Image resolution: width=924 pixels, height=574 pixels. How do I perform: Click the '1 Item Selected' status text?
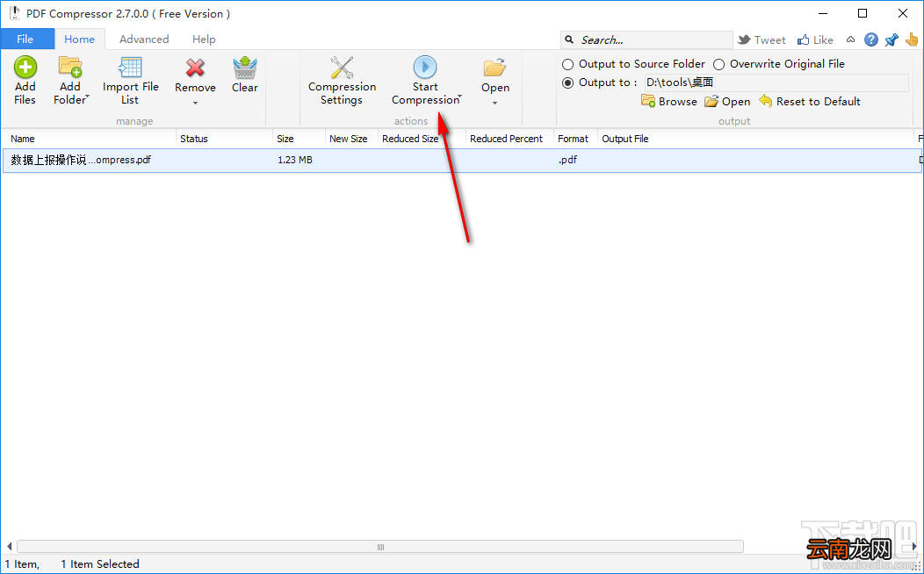point(100,564)
